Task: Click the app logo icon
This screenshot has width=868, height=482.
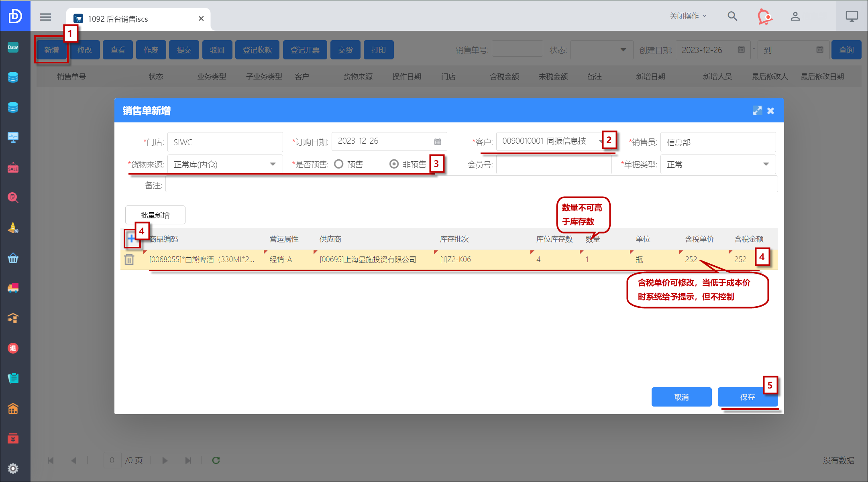Action: point(15,16)
